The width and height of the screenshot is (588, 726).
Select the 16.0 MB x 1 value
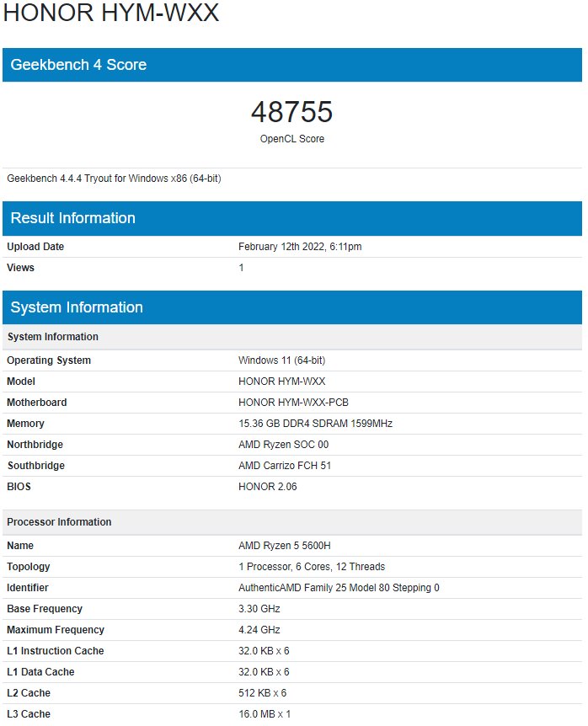click(x=265, y=714)
